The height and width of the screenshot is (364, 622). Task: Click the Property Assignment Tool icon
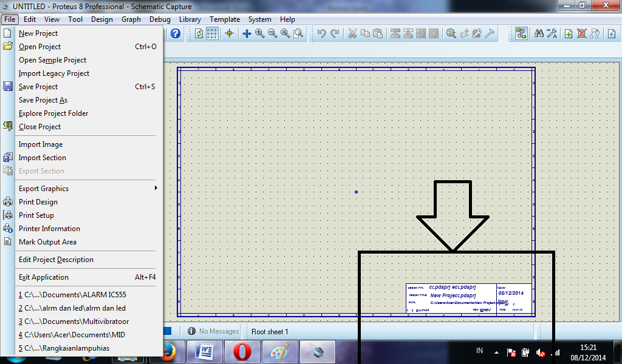tap(552, 33)
